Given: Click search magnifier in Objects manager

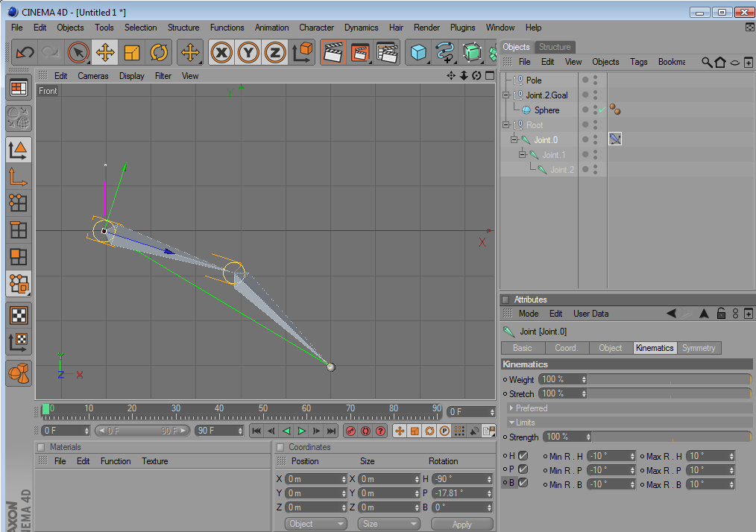Looking at the screenshot, I should pos(706,62).
